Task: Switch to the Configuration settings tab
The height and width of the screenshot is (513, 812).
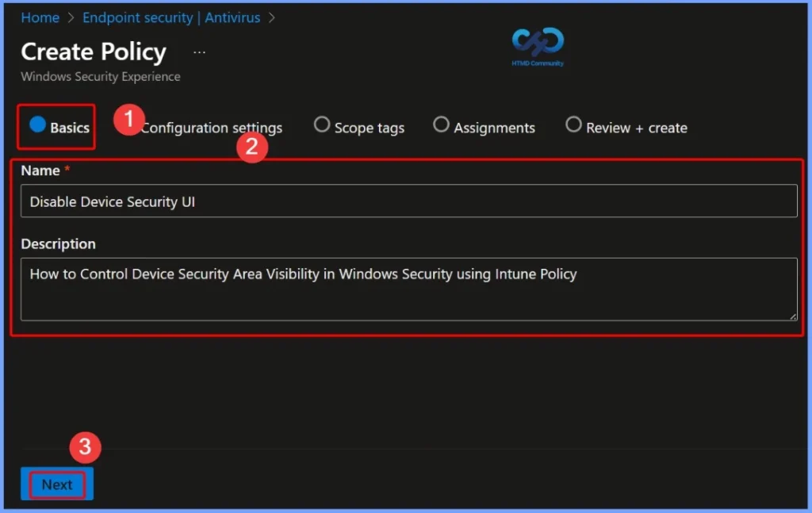Action: pos(211,127)
